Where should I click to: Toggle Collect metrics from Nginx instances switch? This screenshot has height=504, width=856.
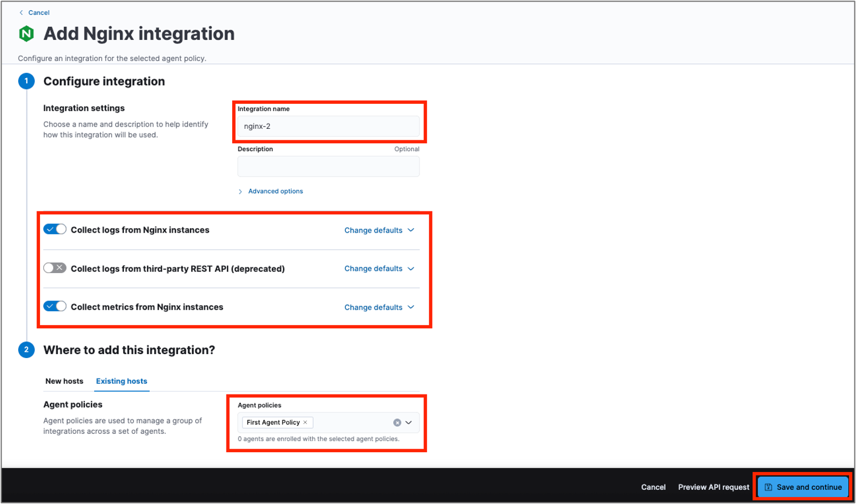click(55, 306)
